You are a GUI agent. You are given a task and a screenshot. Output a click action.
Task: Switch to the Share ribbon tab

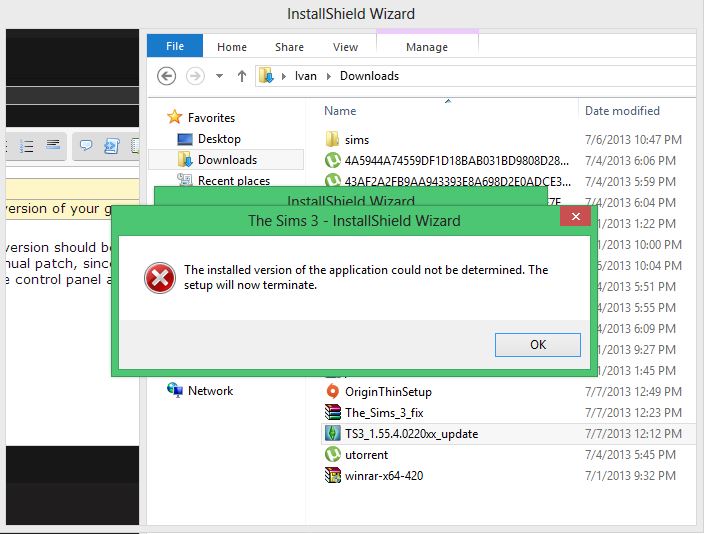[289, 47]
